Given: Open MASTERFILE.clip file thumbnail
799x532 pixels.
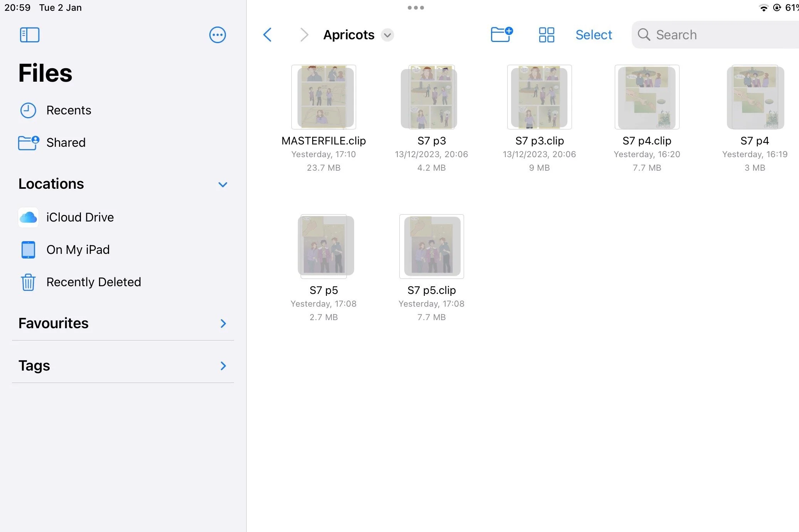Looking at the screenshot, I should coord(324,97).
